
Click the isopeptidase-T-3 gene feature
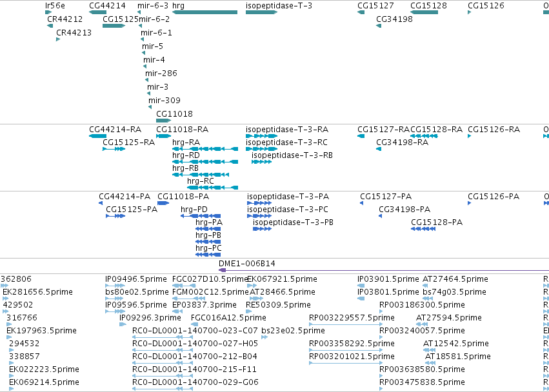(261, 12)
